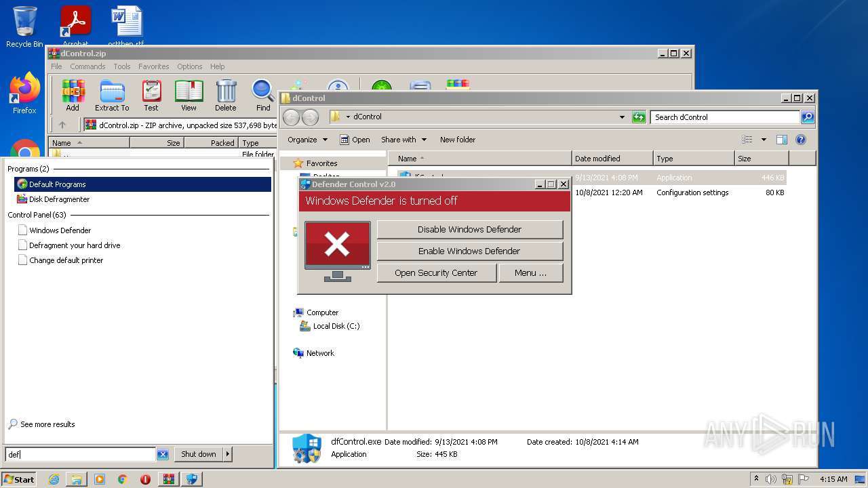Click the Explorer Back arrow button

291,117
